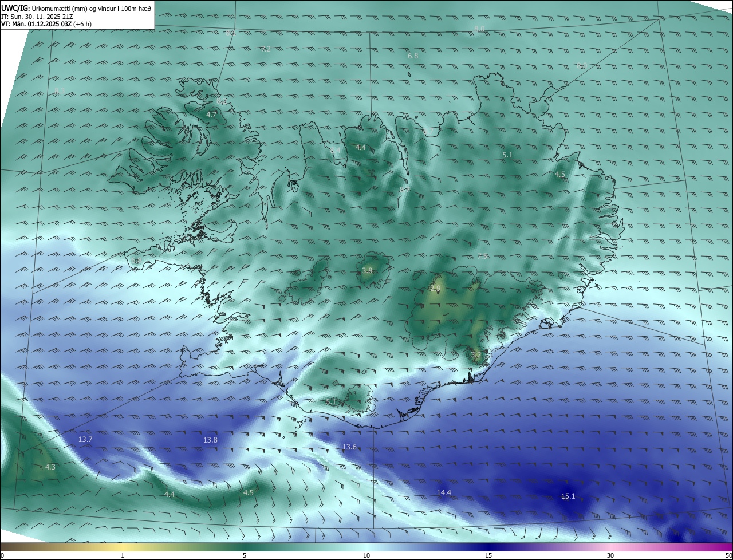Click the 13.6 value label off the south coast
The height and width of the screenshot is (560, 733).
click(349, 447)
